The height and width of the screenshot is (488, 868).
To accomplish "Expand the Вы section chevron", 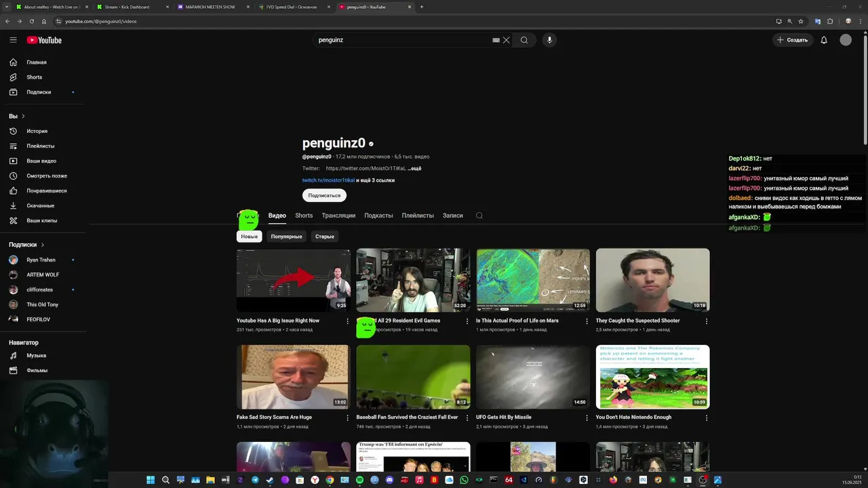I will [x=23, y=117].
